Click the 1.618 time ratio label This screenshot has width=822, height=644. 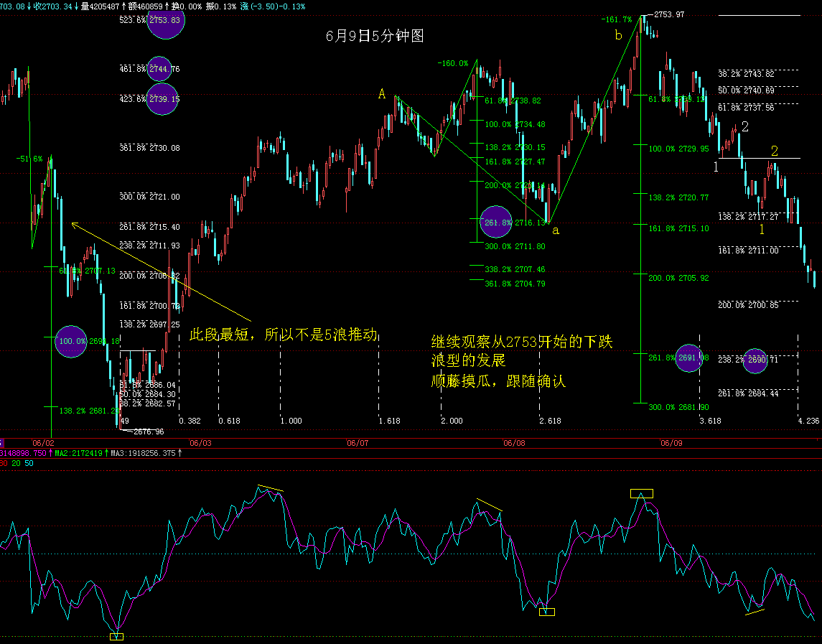click(x=388, y=421)
